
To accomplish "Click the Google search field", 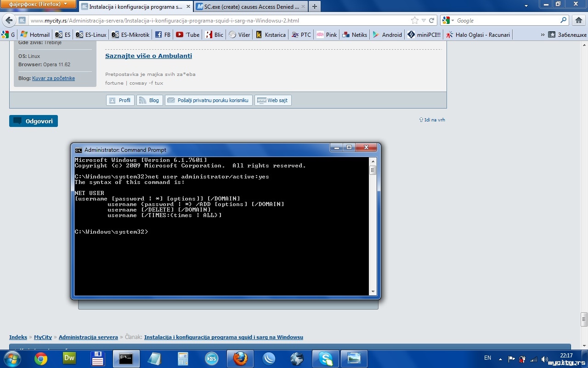I will click(507, 21).
